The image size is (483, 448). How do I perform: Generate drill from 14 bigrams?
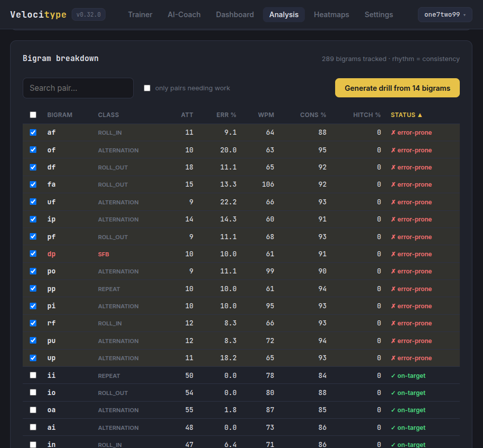(397, 88)
